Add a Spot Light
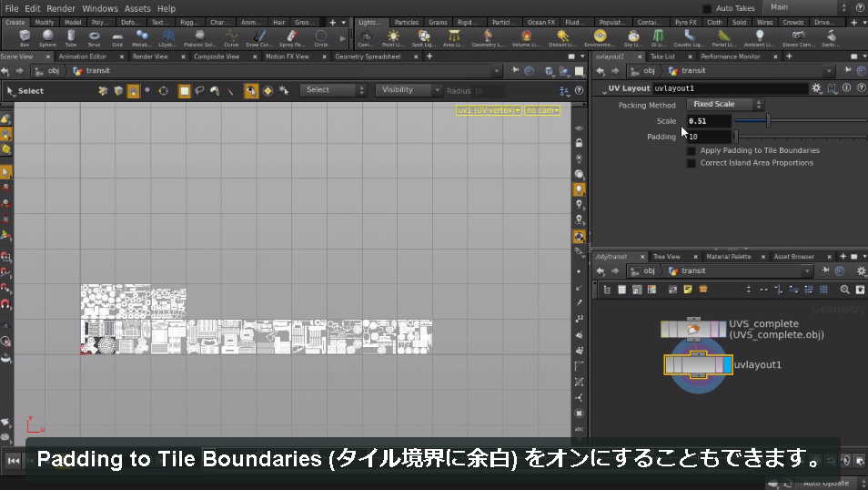This screenshot has width=868, height=490. [423, 38]
